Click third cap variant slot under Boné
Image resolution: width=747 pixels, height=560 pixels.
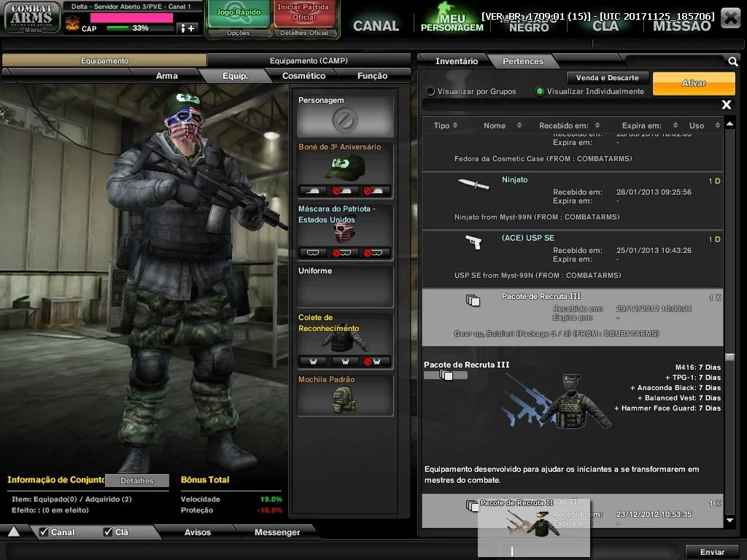376,191
